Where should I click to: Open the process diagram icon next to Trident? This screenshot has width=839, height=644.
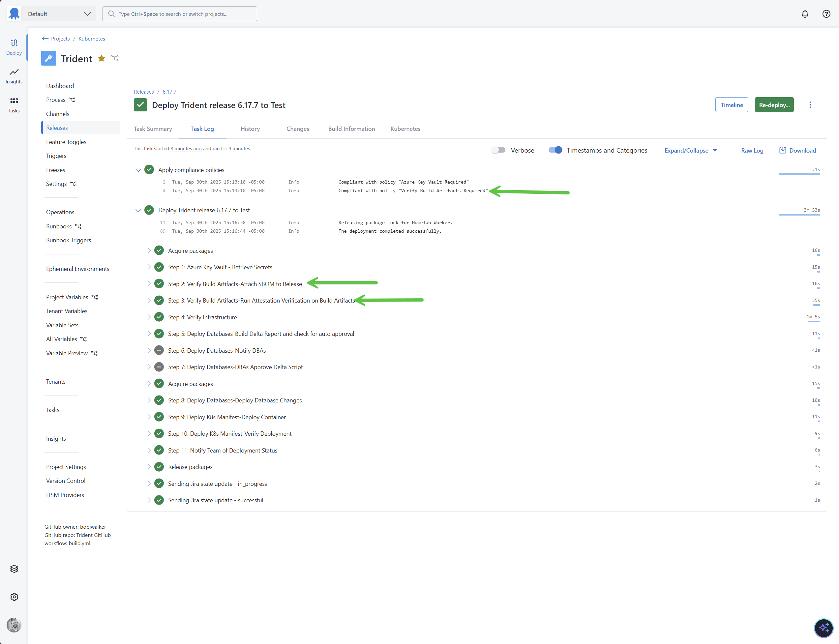point(115,58)
